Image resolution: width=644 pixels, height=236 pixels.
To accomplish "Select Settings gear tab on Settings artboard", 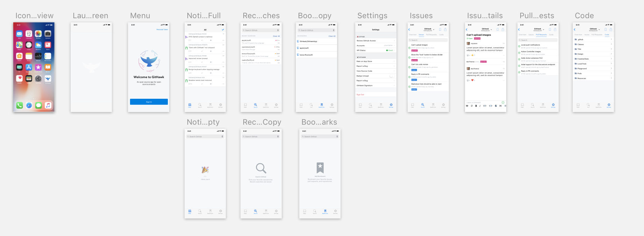I will click(x=391, y=105).
